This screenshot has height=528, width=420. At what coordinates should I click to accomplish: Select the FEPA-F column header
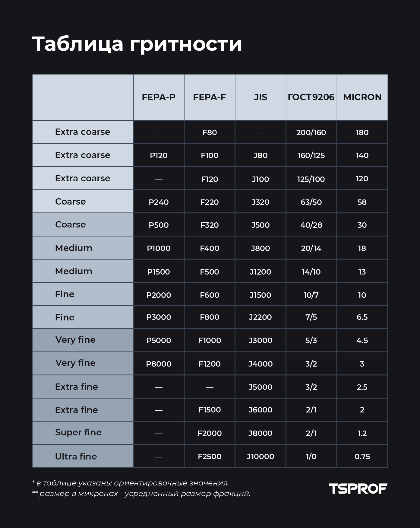point(210,97)
